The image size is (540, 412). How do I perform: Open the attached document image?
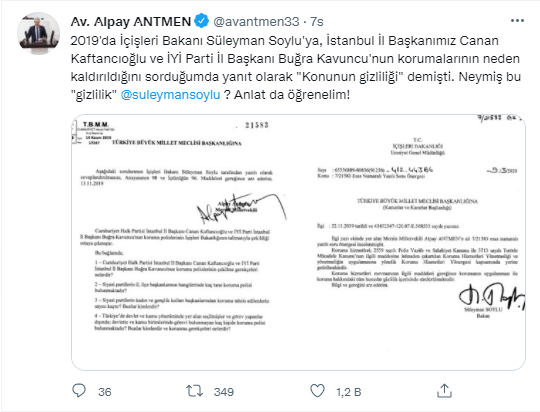pyautogui.click(x=298, y=243)
